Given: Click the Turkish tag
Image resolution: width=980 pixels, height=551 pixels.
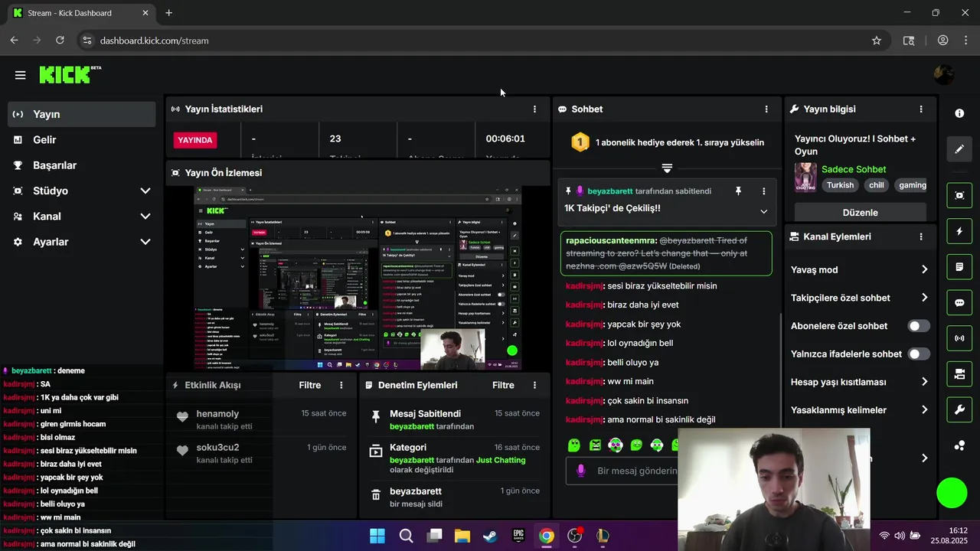Looking at the screenshot, I should click(x=840, y=185).
